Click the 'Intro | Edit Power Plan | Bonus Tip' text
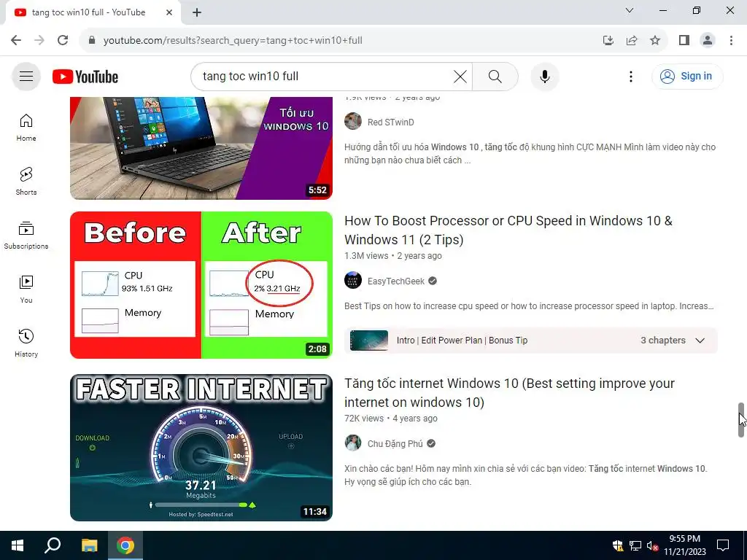The image size is (747, 560). click(462, 341)
